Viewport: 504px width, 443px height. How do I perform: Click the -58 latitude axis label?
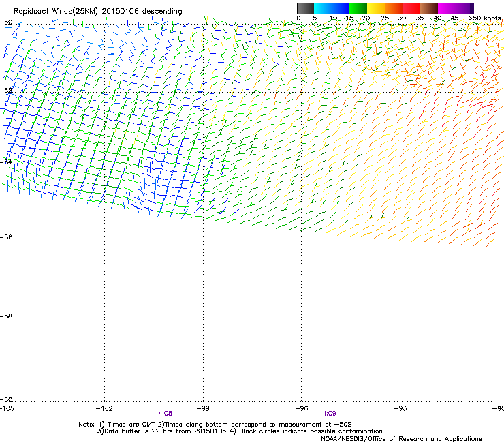[x=6, y=316]
